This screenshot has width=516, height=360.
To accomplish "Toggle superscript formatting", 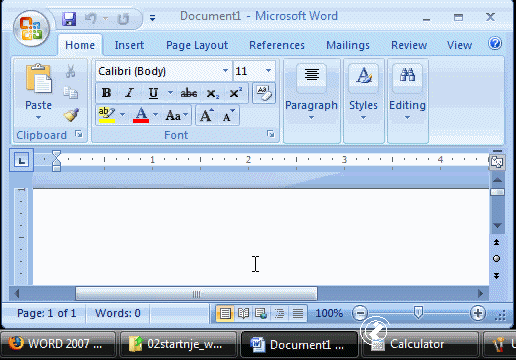I will click(x=236, y=93).
